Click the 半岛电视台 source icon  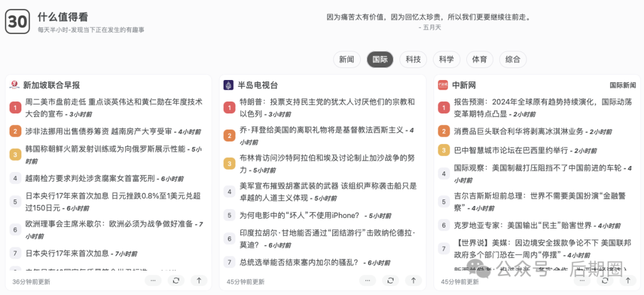point(228,85)
